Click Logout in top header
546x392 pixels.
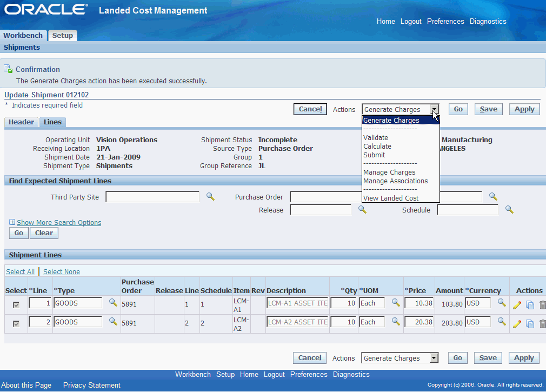click(x=411, y=21)
